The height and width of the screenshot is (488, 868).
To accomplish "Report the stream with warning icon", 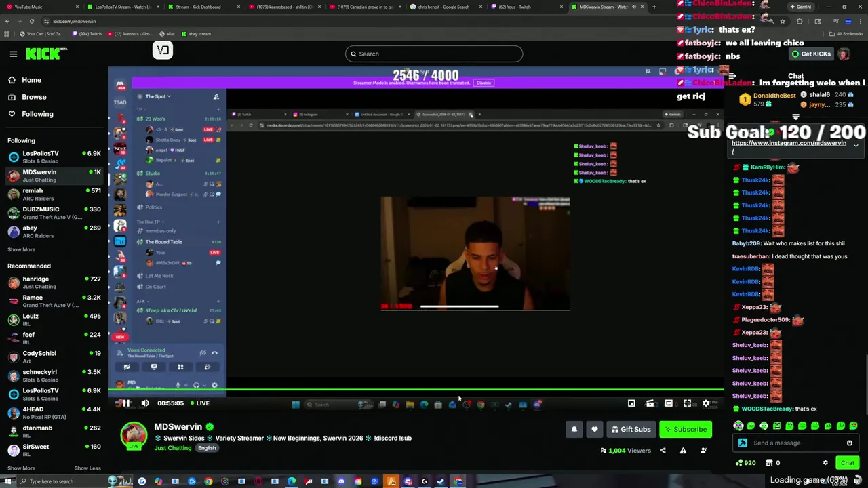I will click(683, 451).
